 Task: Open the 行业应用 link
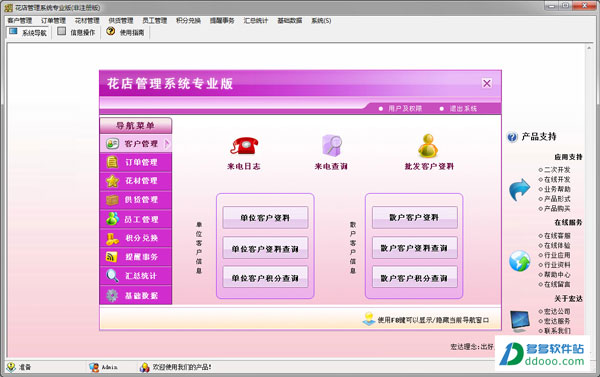[557, 255]
